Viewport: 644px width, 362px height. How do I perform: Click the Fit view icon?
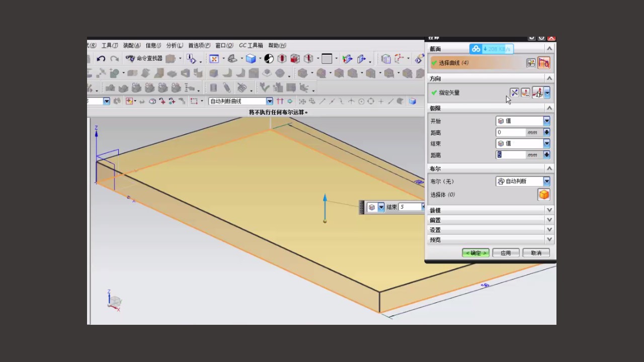pos(214,59)
